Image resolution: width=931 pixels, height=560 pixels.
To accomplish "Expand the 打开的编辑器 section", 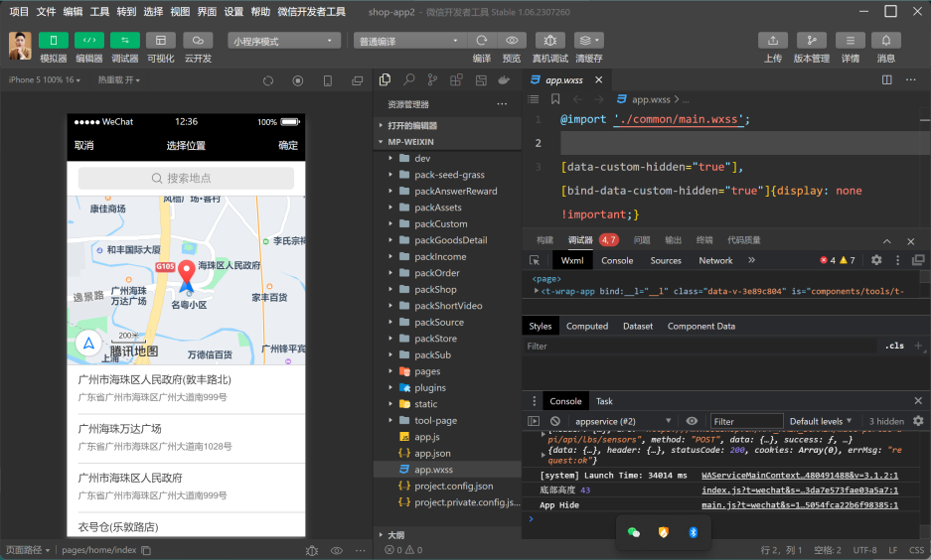I will tap(447, 125).
